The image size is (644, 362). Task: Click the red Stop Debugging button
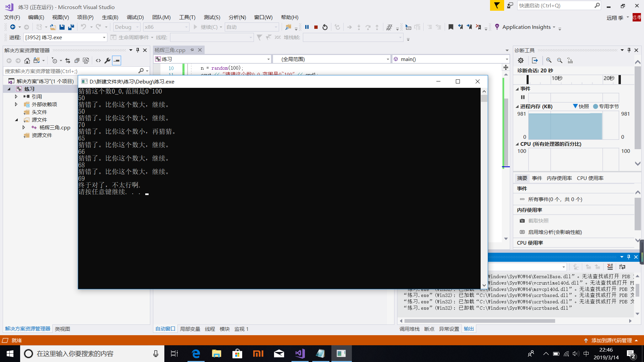316,27
